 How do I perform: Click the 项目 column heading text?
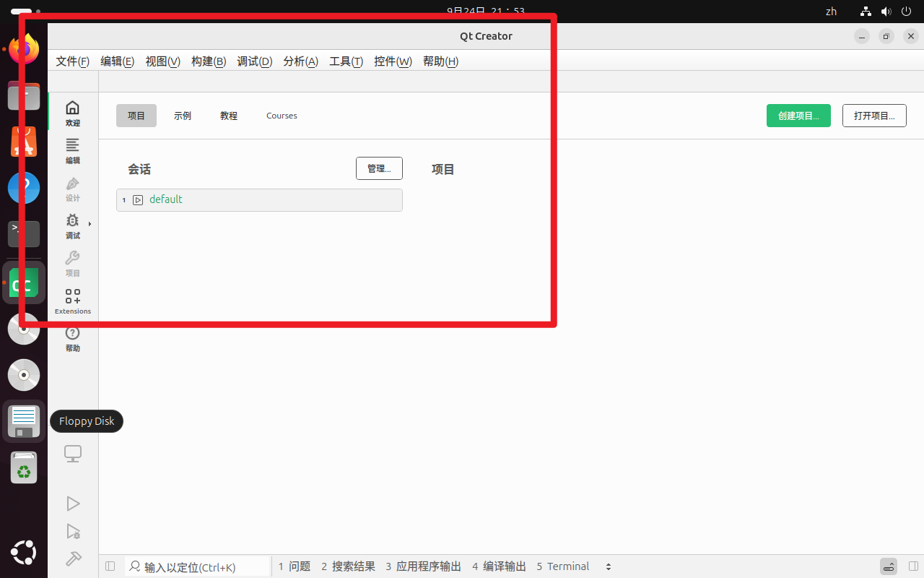tap(443, 169)
